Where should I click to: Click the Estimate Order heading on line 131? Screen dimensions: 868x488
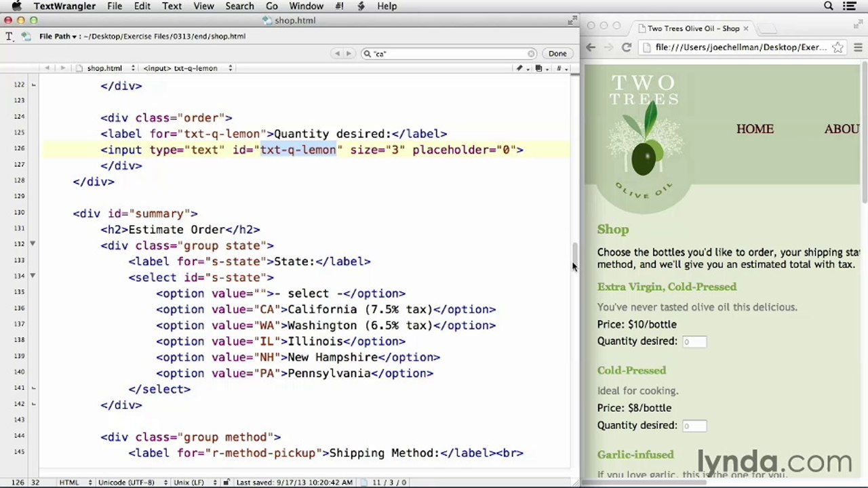click(x=177, y=229)
